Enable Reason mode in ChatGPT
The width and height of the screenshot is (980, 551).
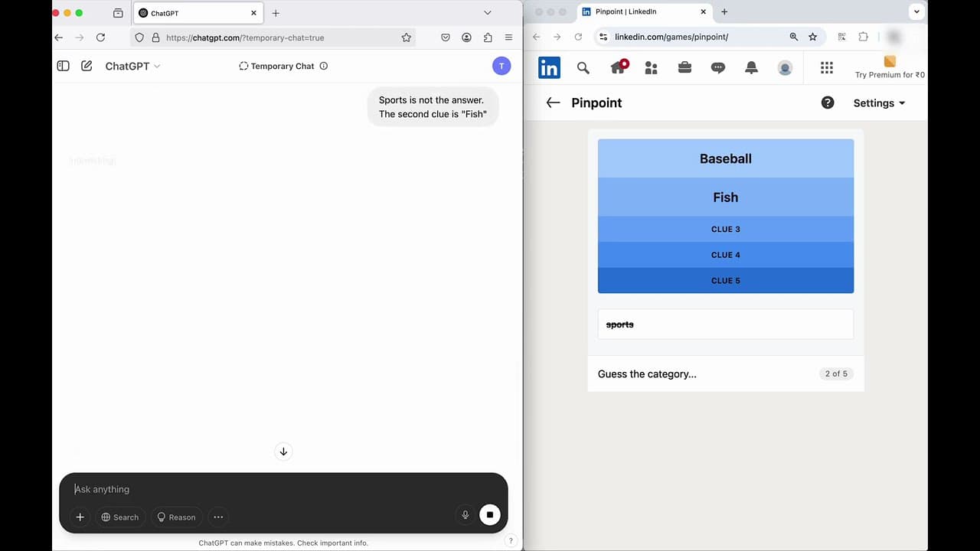click(176, 517)
